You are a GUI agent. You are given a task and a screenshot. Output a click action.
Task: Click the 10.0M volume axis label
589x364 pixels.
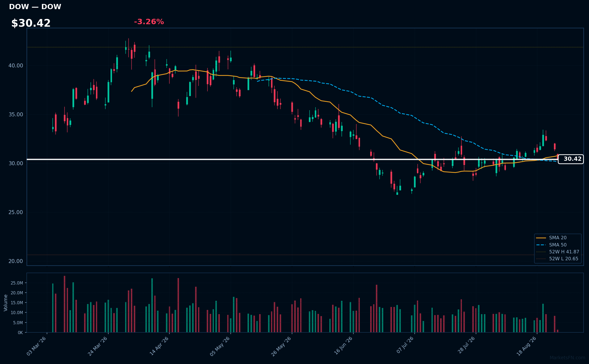click(x=17, y=312)
